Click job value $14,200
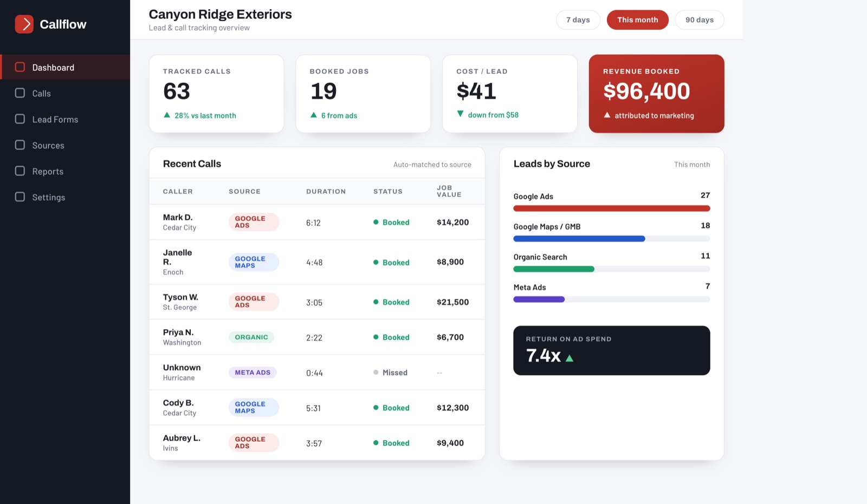The width and height of the screenshot is (867, 504). pos(453,222)
